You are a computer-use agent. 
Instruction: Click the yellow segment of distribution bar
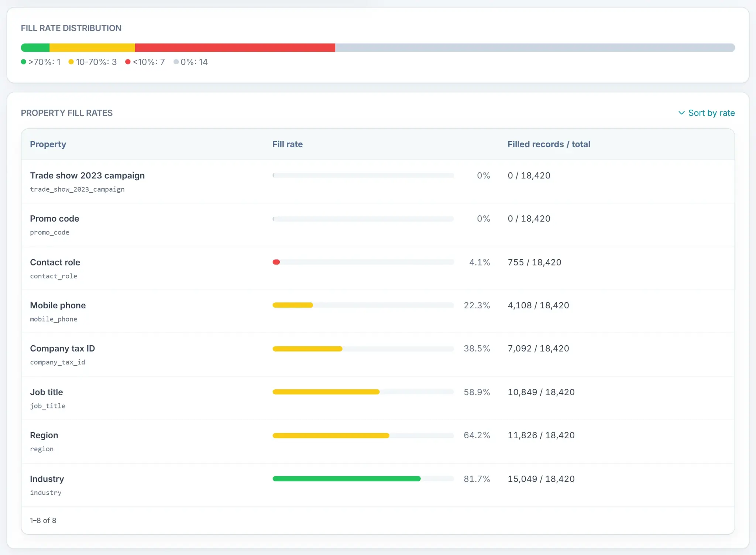coord(92,48)
